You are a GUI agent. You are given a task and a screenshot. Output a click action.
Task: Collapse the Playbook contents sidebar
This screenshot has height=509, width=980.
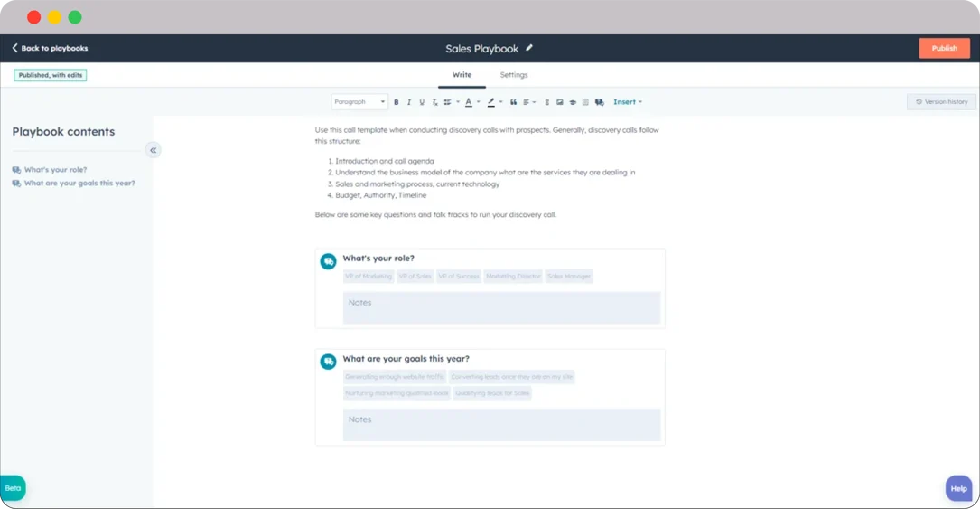coord(154,150)
